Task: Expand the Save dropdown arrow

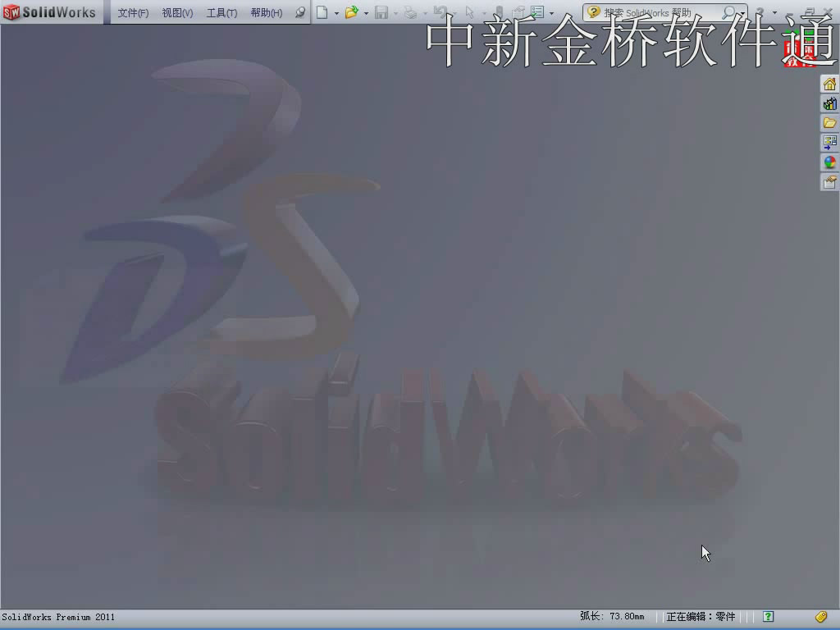Action: 396,13
